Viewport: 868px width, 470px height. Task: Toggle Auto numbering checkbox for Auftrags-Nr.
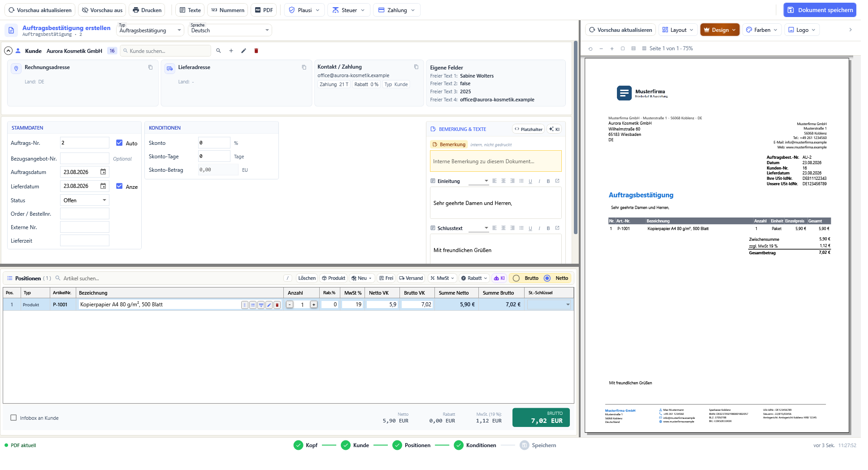[119, 143]
